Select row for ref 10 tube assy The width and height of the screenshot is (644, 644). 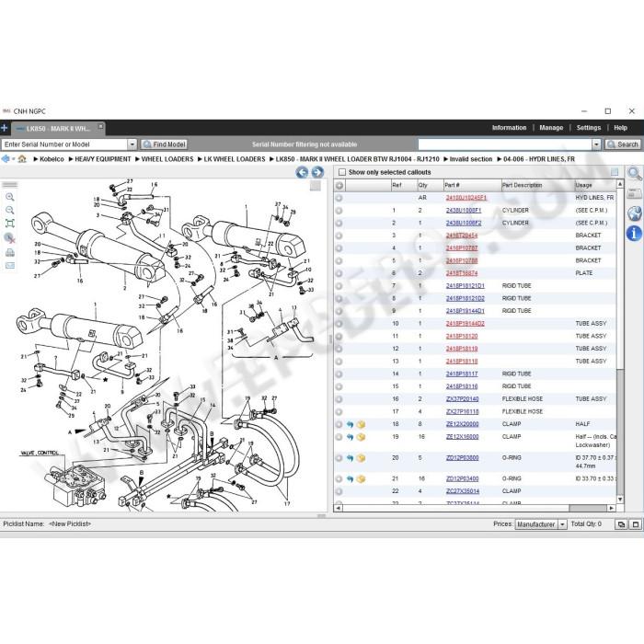[339, 324]
